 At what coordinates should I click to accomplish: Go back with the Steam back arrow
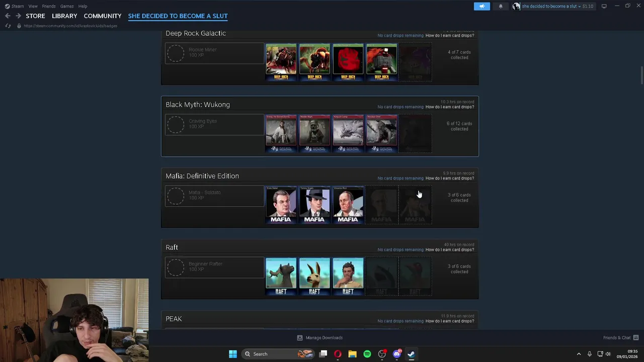[8, 16]
